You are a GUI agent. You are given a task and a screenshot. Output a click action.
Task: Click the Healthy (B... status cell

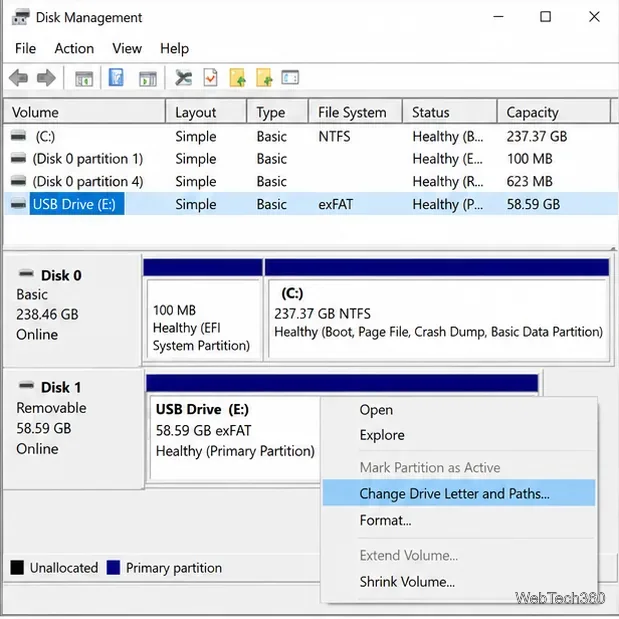[x=448, y=137]
